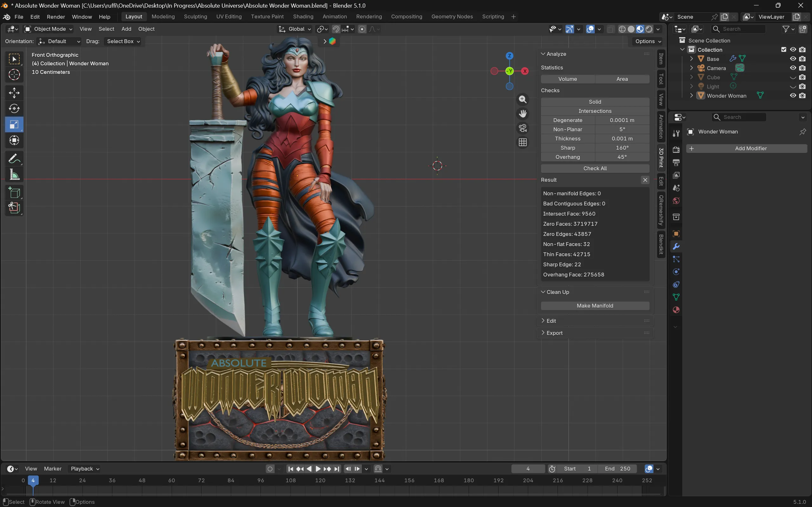This screenshot has height=507, width=812.
Task: Hide the Camera object in viewport
Action: (793, 68)
